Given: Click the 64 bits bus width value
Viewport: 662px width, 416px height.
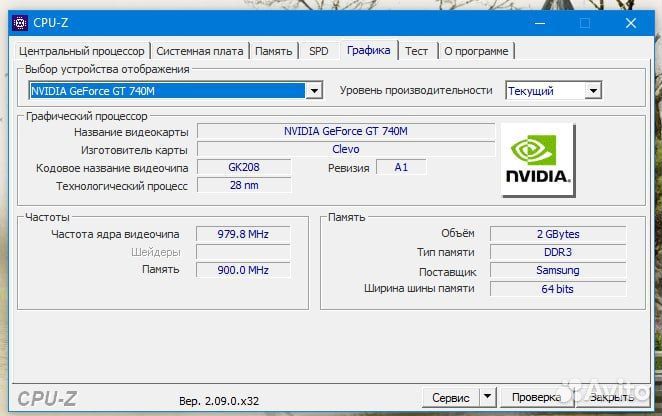Looking at the screenshot, I should pyautogui.click(x=558, y=289).
